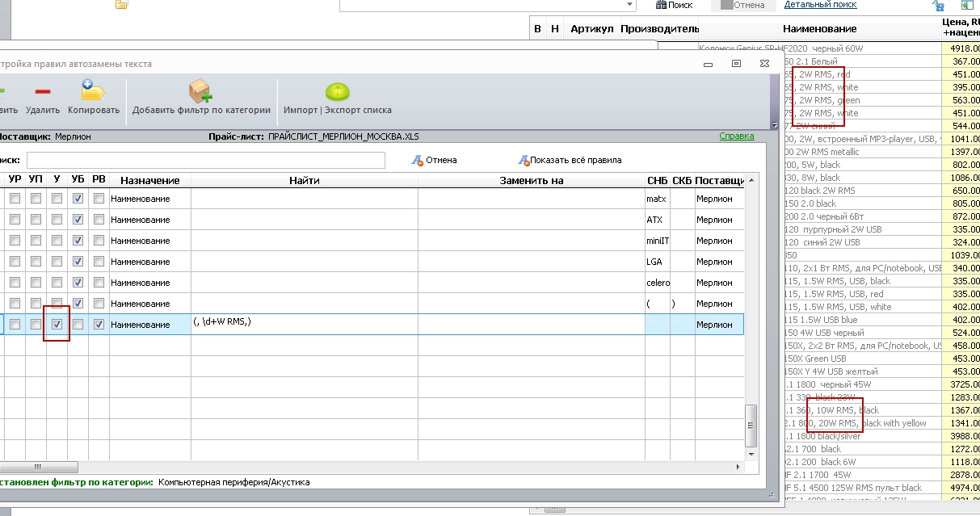
Task: Toggle the УП checkbox in the miniIT row
Action: coord(36,240)
